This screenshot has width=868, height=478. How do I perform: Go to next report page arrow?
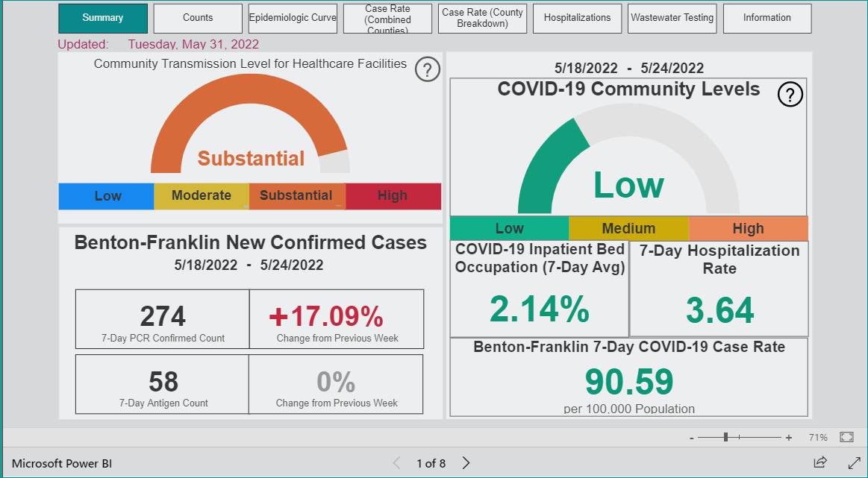[466, 463]
